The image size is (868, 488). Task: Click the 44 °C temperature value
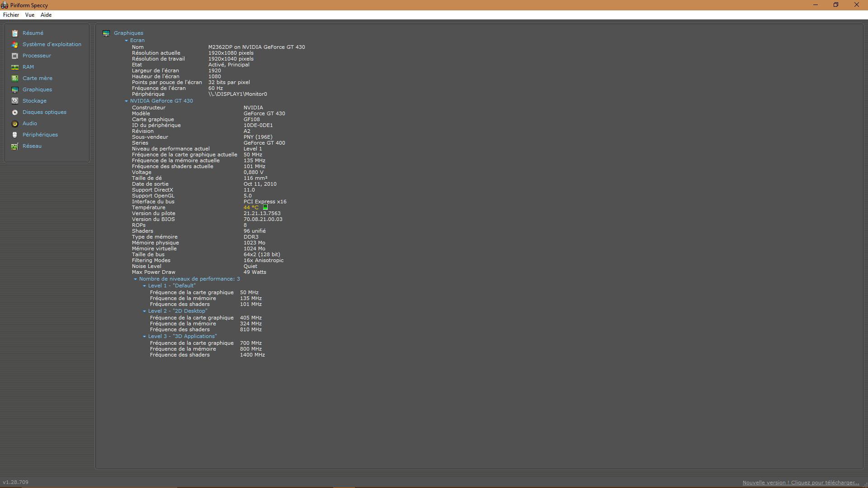pyautogui.click(x=251, y=207)
